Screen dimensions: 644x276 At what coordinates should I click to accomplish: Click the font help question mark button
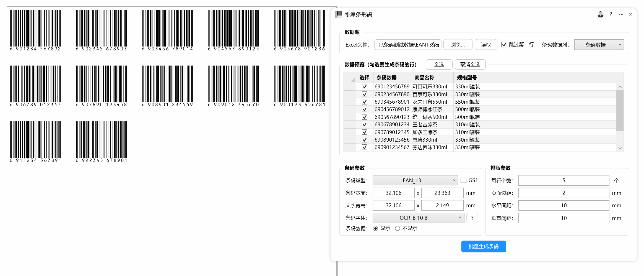tap(472, 218)
